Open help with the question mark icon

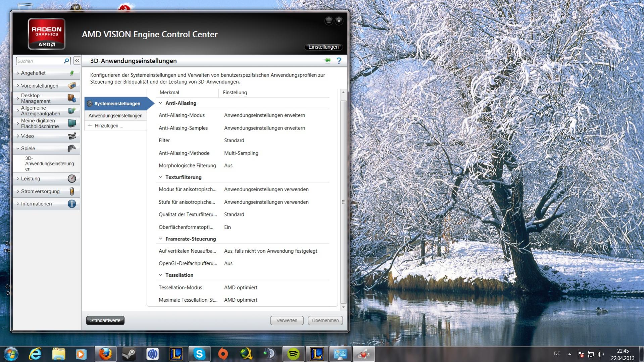click(x=339, y=61)
